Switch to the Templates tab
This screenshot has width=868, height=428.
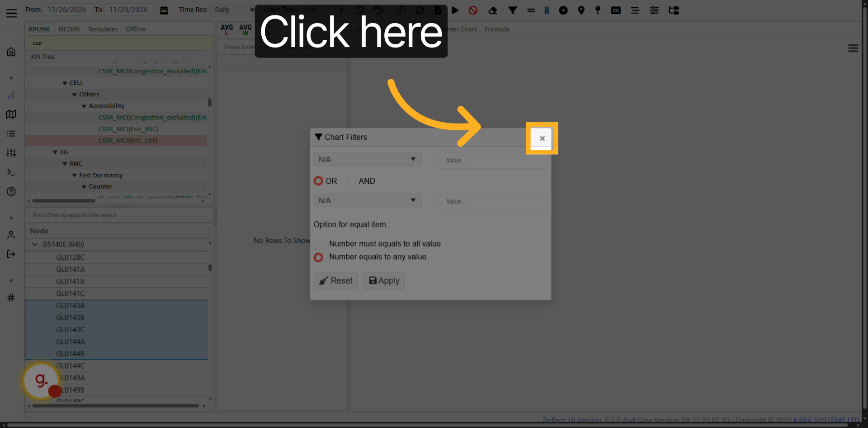click(x=103, y=29)
